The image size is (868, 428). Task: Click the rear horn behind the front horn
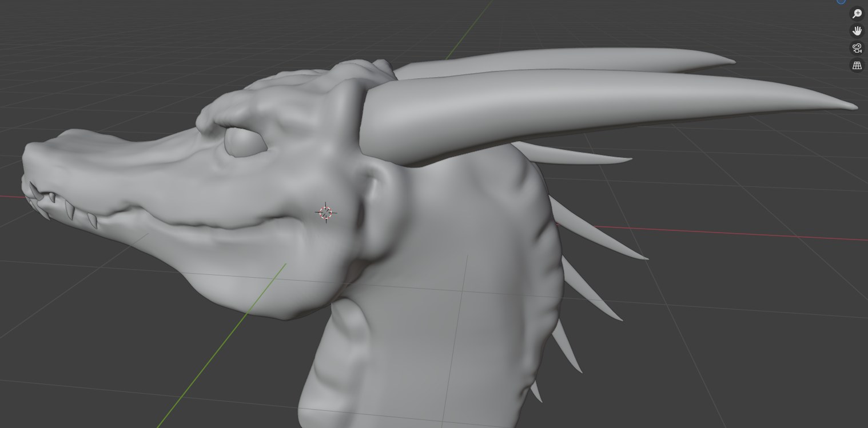(572, 60)
